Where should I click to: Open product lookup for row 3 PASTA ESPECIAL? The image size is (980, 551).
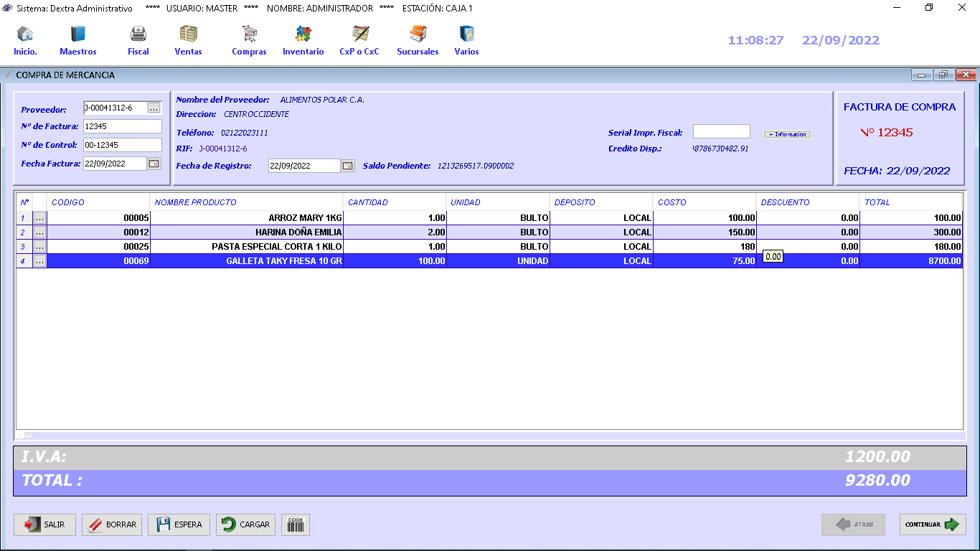pyautogui.click(x=39, y=247)
